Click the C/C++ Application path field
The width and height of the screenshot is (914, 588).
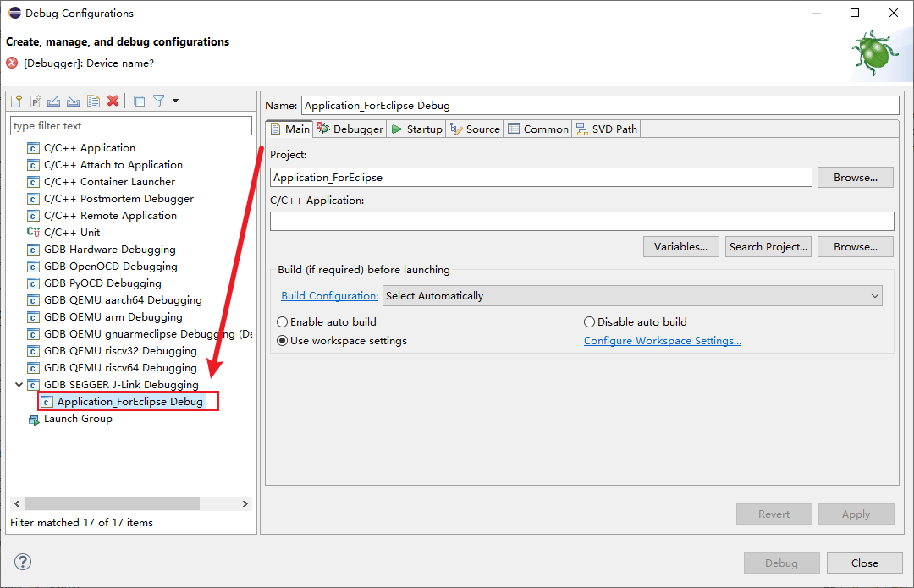click(x=581, y=221)
